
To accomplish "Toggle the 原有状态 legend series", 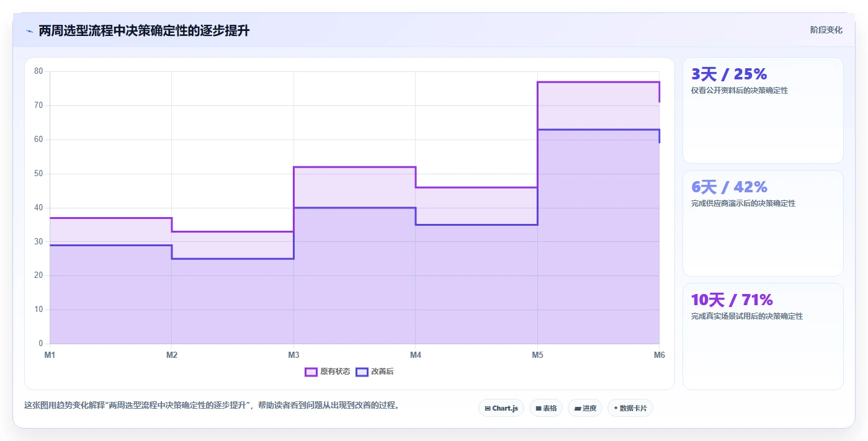I will pos(328,372).
